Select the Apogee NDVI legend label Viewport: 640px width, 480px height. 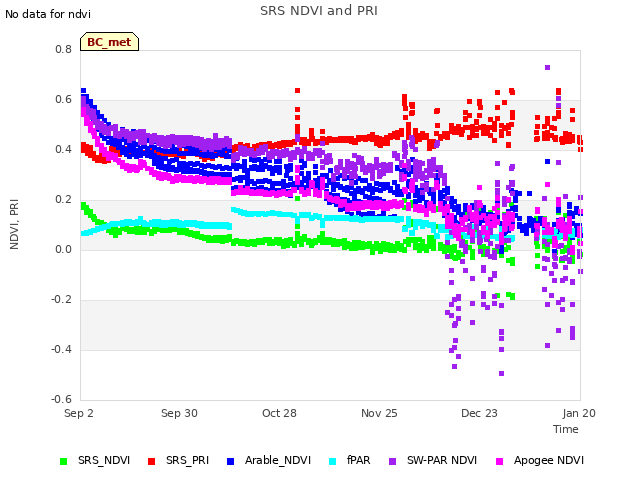(549, 460)
